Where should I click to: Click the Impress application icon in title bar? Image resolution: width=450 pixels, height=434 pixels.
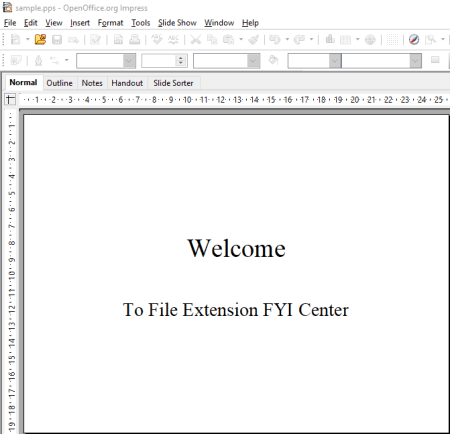click(7, 7)
